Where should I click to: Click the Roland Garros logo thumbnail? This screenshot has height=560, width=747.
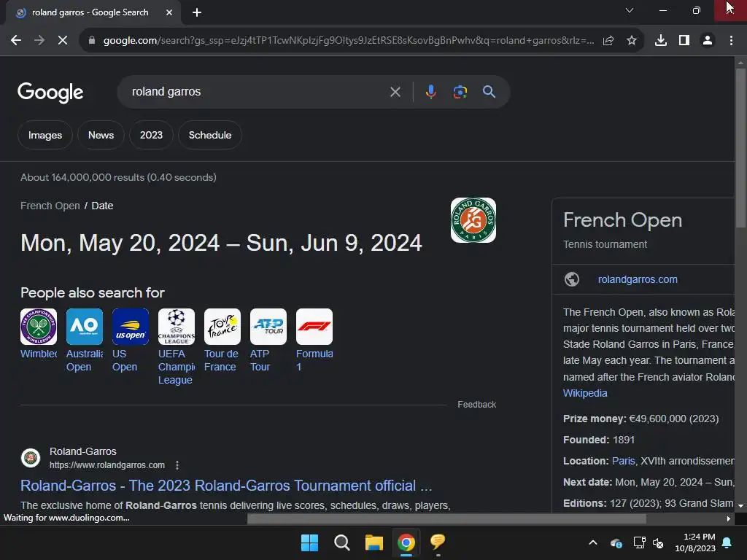tap(473, 220)
